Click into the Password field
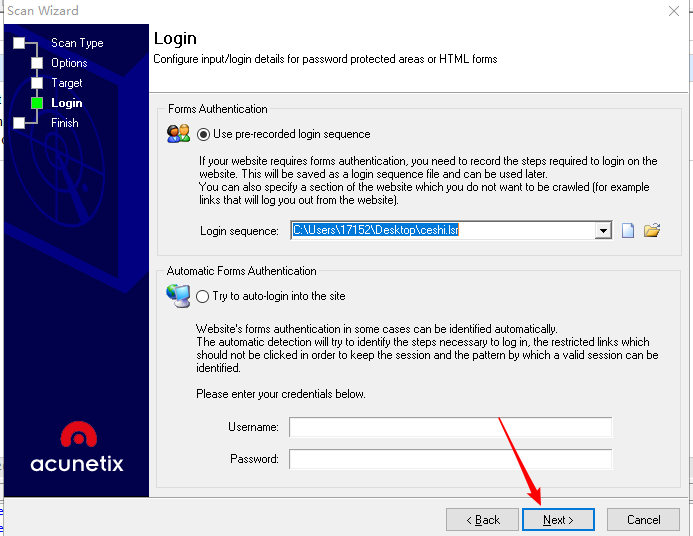 tap(450, 459)
